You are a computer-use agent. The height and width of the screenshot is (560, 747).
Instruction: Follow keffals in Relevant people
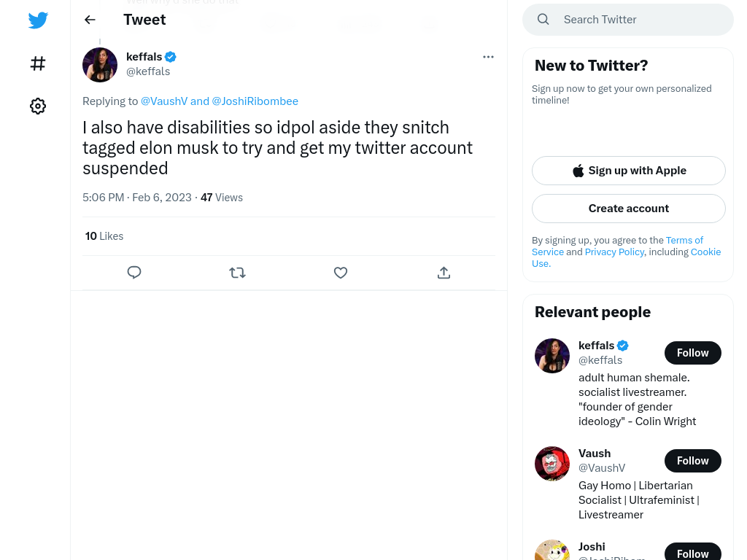(693, 353)
